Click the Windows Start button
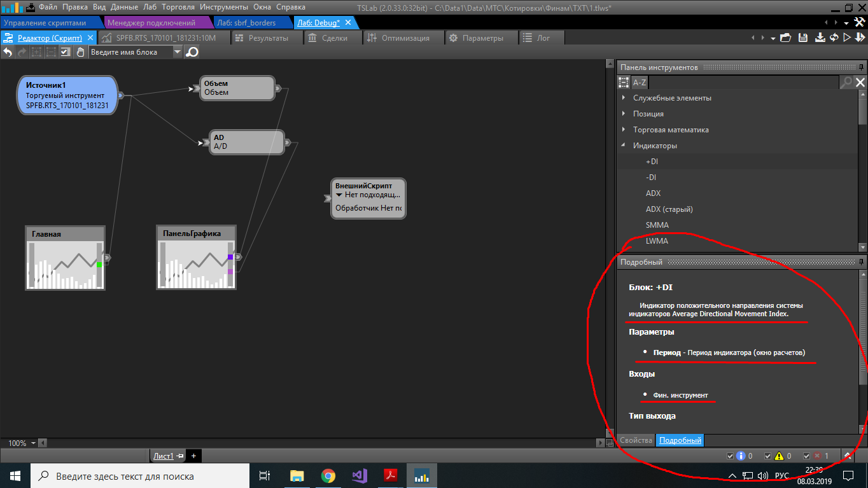 coord(15,475)
